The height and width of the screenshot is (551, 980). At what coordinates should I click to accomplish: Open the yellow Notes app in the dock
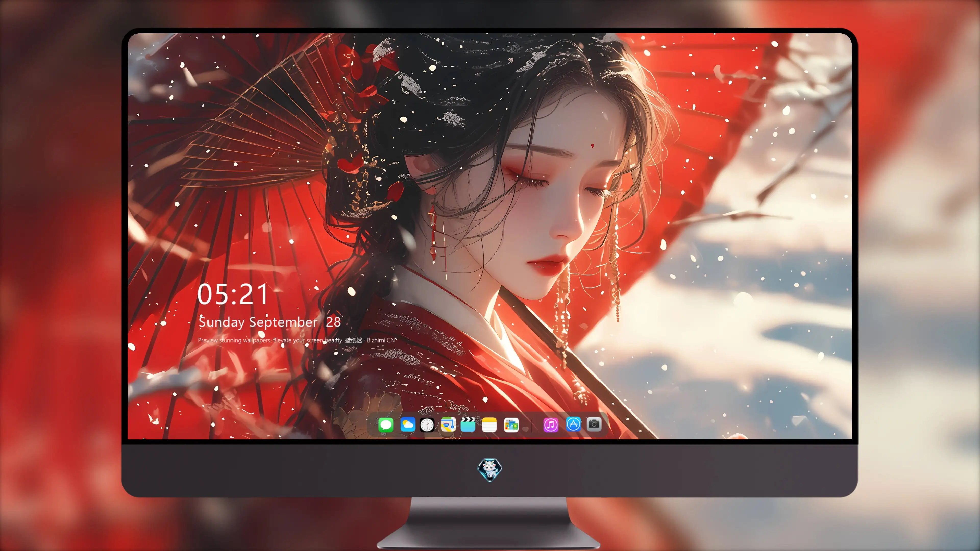coord(489,425)
